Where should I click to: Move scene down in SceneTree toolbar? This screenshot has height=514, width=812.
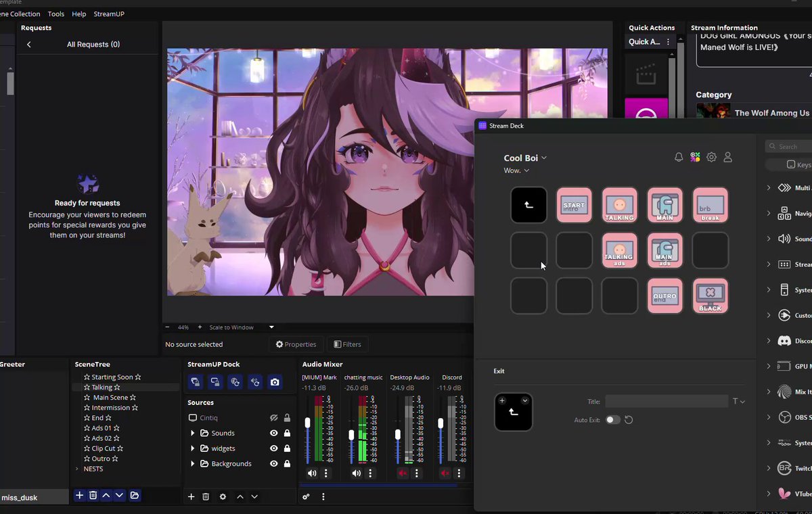click(x=119, y=496)
